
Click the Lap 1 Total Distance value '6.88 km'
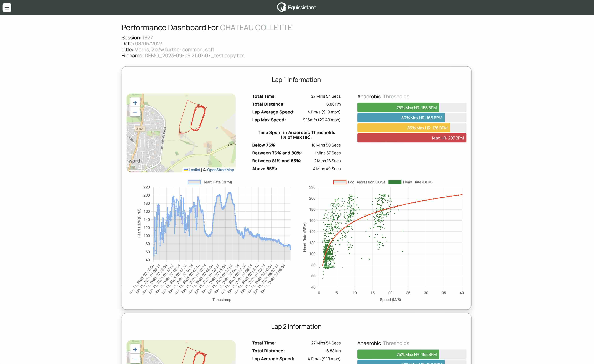[333, 104]
